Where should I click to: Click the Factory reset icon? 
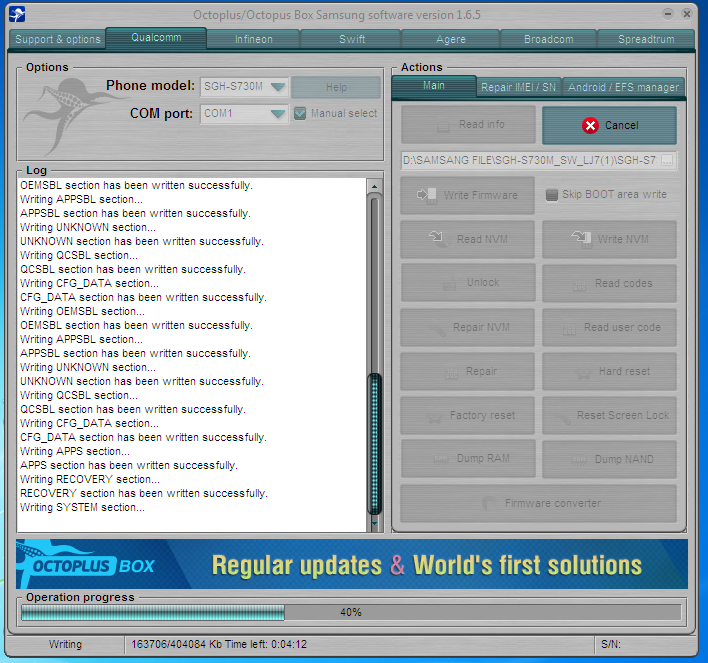pyautogui.click(x=434, y=417)
